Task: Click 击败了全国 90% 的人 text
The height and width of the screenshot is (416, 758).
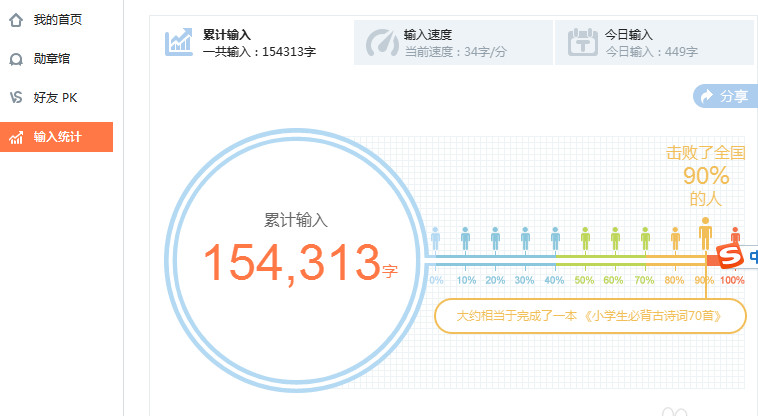Action: click(705, 176)
